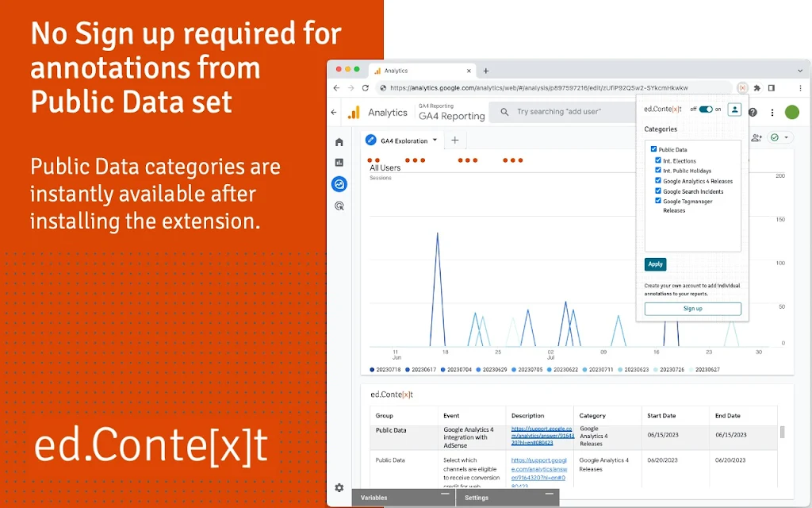
Task: Open the Reports bar chart sidebar icon
Action: (x=339, y=163)
